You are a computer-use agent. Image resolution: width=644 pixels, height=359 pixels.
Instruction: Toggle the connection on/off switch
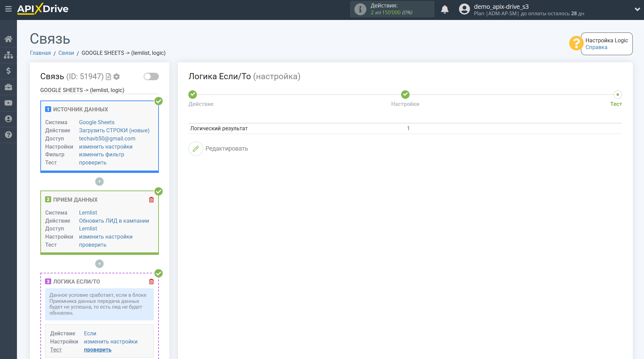coord(151,76)
